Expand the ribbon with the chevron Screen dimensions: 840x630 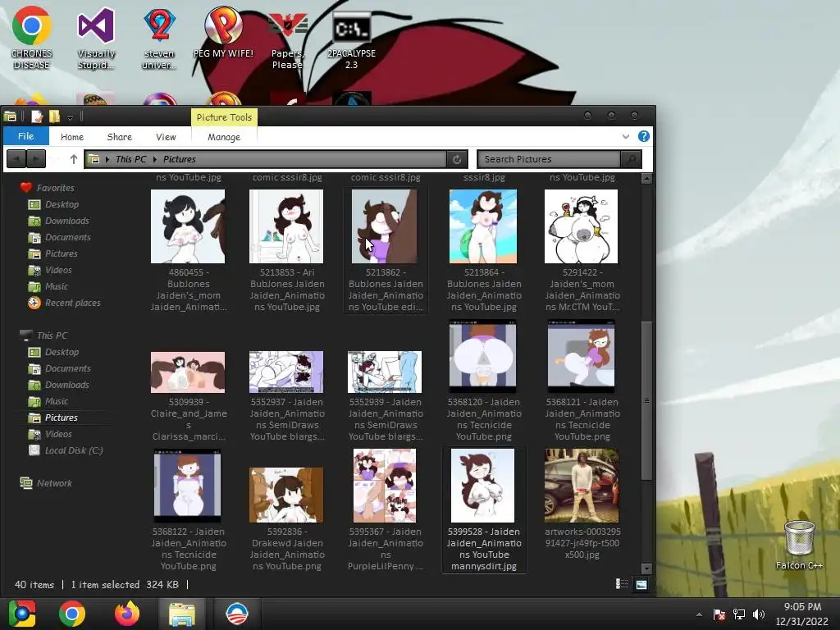pos(626,137)
